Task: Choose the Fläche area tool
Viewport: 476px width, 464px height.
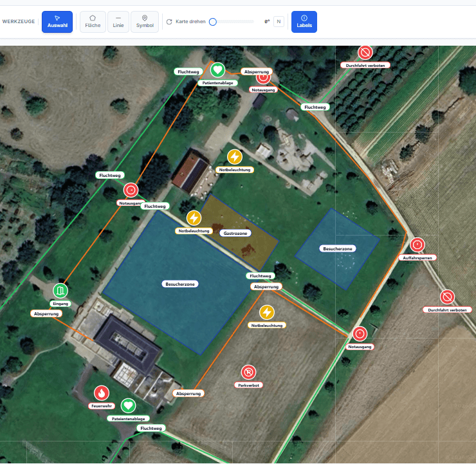Action: click(93, 22)
